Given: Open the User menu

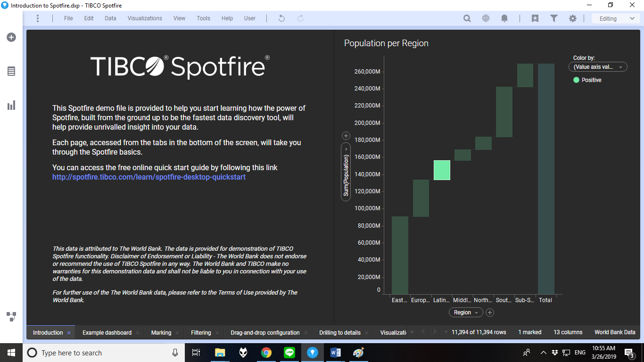Looking at the screenshot, I should (250, 18).
